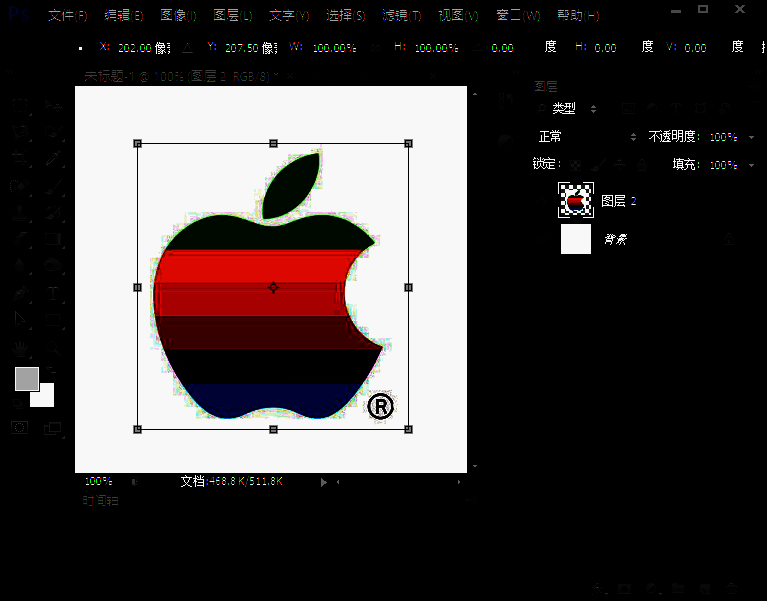Open the 滤镜(T) menu
Screen dimensions: 767x601
tap(401, 16)
